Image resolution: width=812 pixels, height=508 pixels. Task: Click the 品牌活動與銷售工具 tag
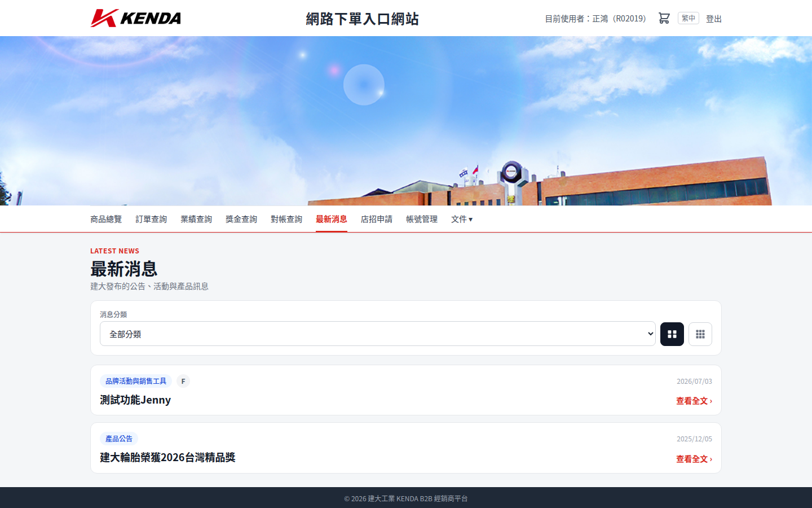pyautogui.click(x=136, y=381)
